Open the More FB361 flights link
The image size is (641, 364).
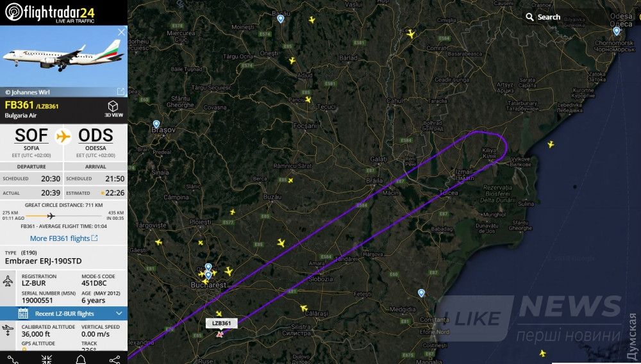click(63, 238)
